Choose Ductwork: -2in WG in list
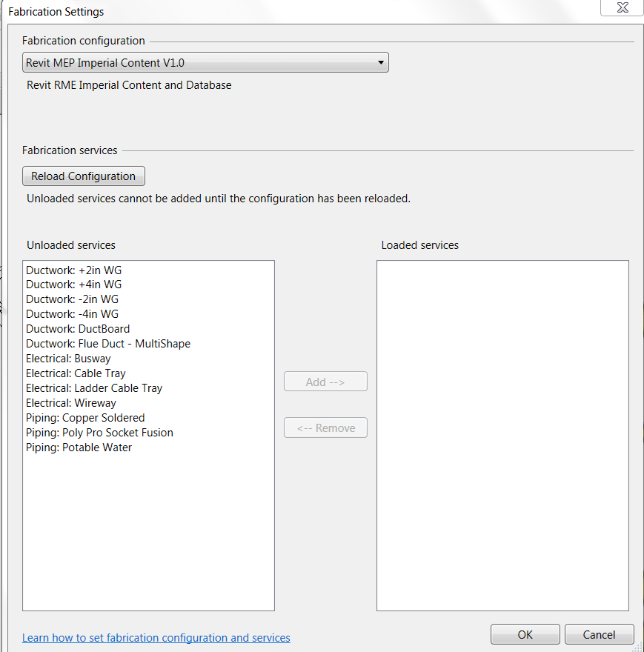644x652 pixels. coord(72,299)
